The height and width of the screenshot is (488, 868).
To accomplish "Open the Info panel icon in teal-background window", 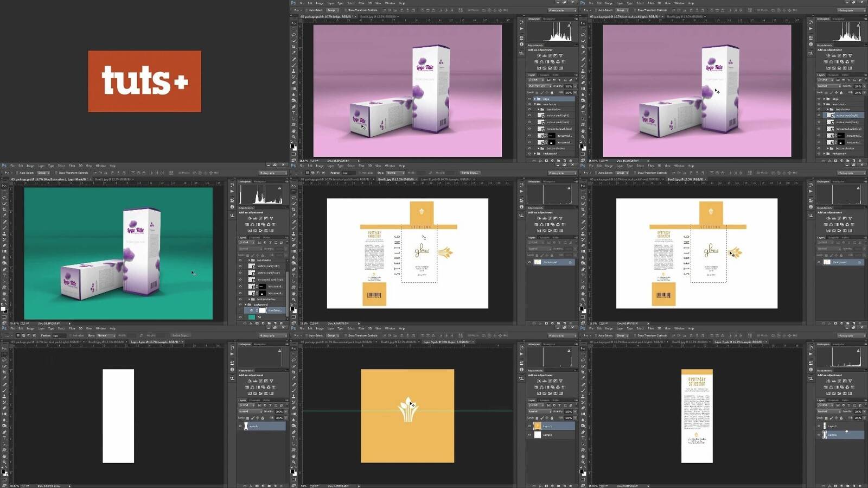I will (232, 207).
